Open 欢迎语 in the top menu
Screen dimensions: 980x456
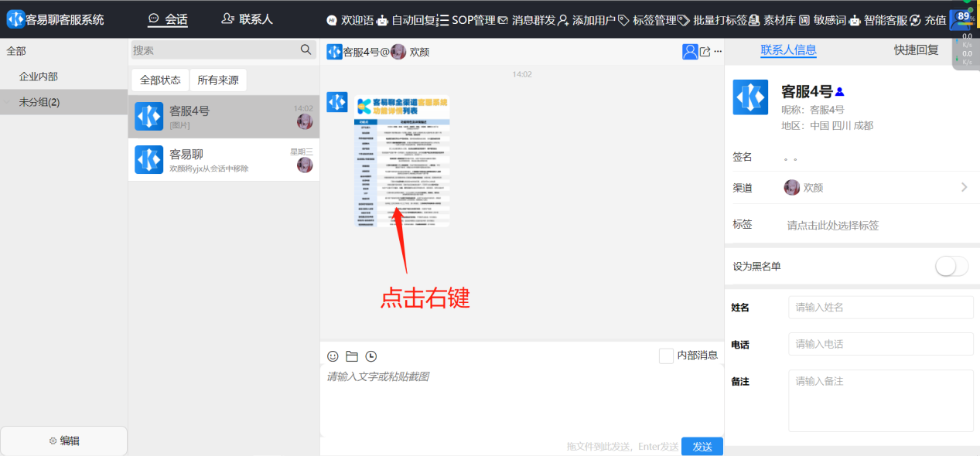pos(350,20)
